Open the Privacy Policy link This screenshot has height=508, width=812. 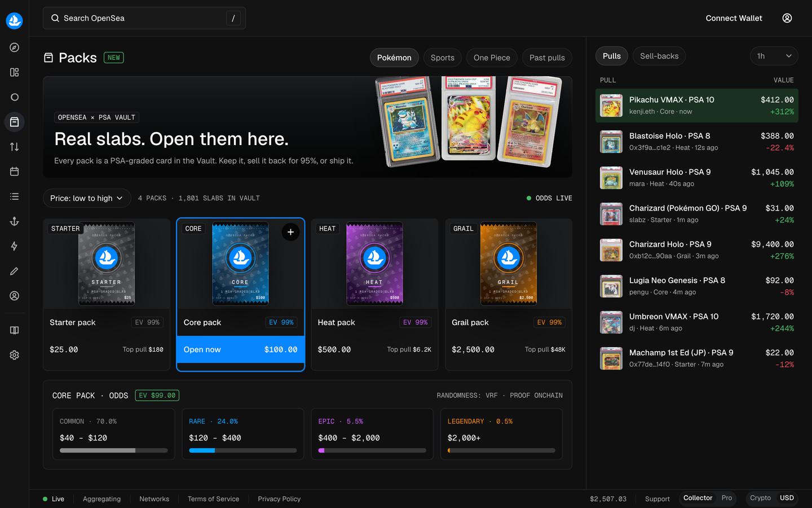coord(279,499)
